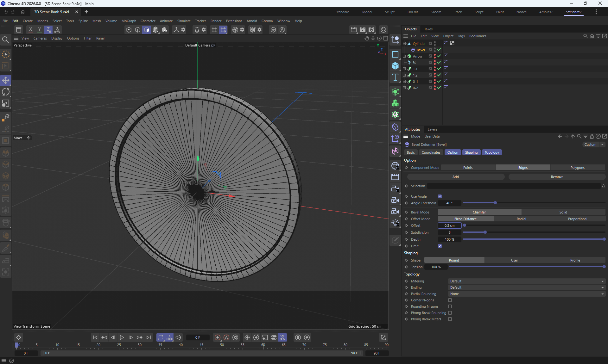Switch to the Shaping tab

pos(471,152)
